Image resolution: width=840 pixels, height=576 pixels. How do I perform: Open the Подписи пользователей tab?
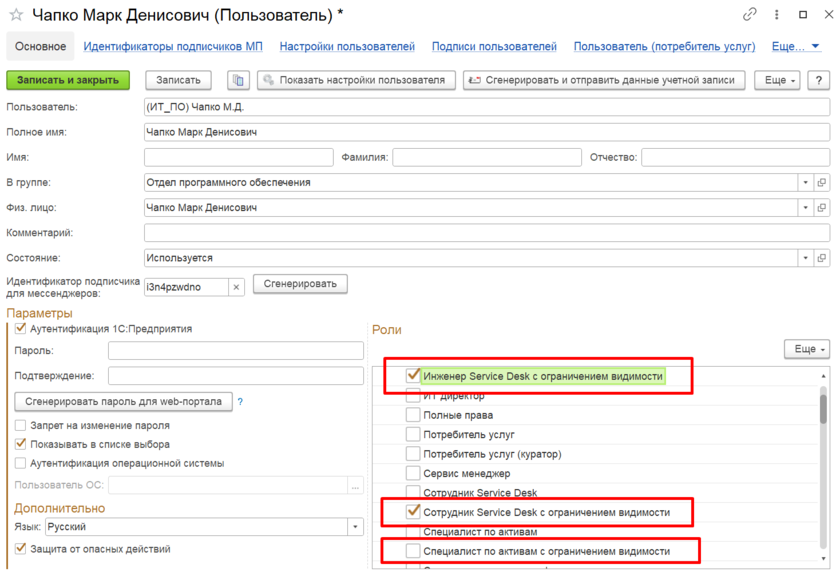pyautogui.click(x=494, y=47)
